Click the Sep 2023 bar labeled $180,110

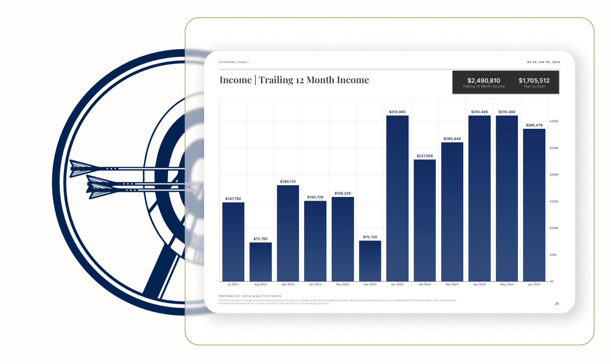[x=288, y=233]
